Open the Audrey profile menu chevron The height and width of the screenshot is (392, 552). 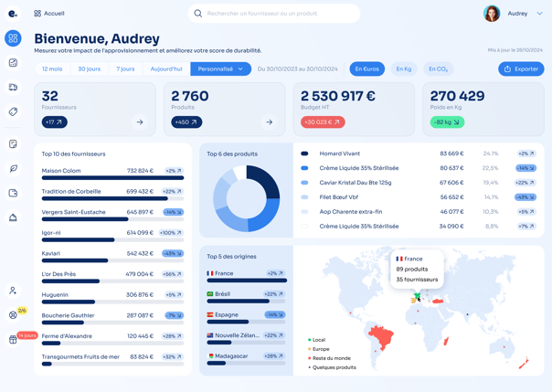tap(539, 14)
